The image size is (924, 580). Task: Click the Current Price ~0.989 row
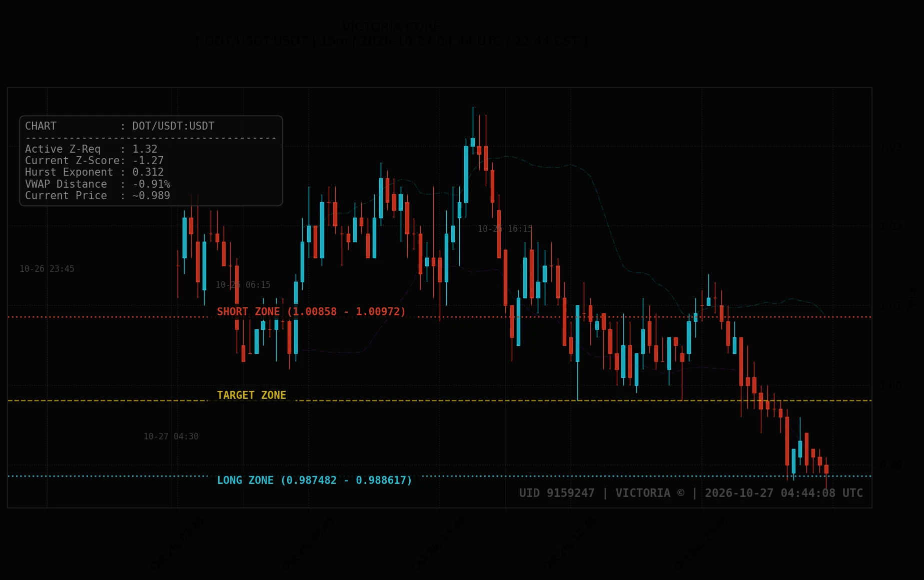[x=98, y=196]
